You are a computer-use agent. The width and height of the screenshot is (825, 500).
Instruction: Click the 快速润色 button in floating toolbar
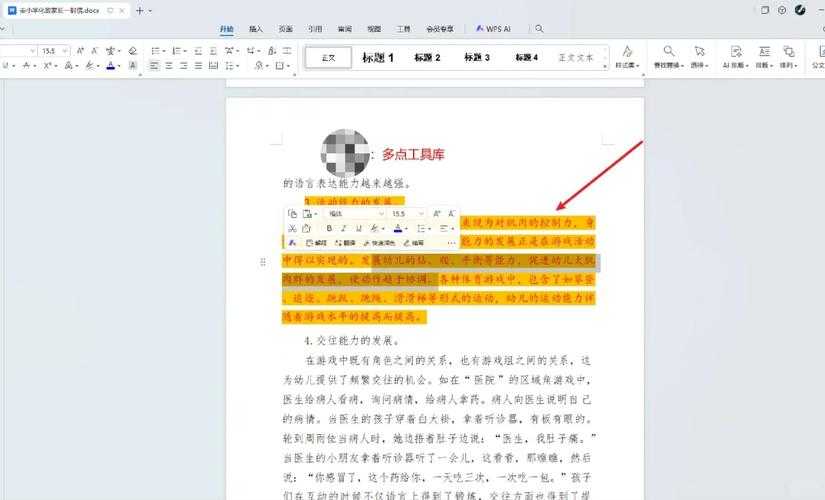379,243
